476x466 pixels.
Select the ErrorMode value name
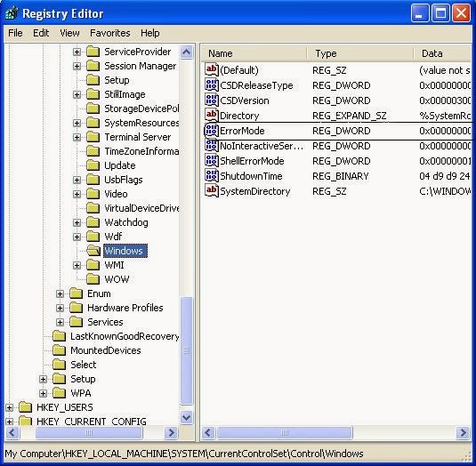(x=242, y=131)
